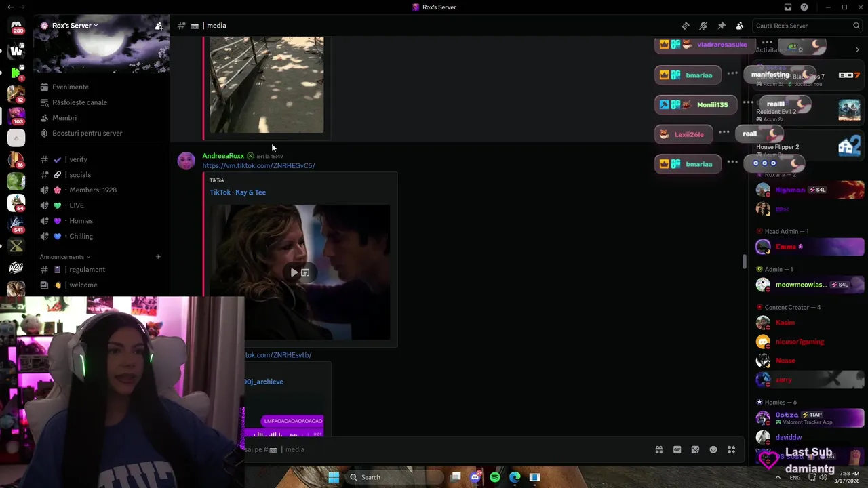
Task: Open Răsfoiește canale
Action: 79,102
